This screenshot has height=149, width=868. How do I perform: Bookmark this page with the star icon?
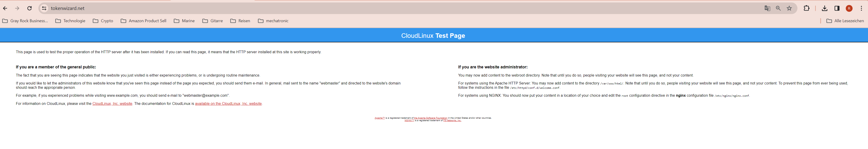[x=789, y=8]
